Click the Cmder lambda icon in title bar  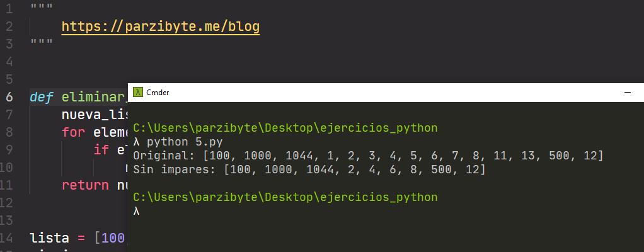pyautogui.click(x=137, y=93)
